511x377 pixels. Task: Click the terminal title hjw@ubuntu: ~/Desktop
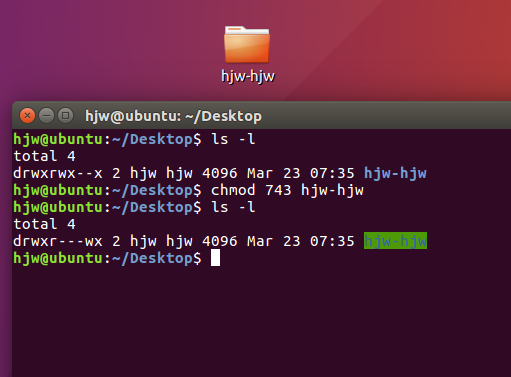point(173,116)
